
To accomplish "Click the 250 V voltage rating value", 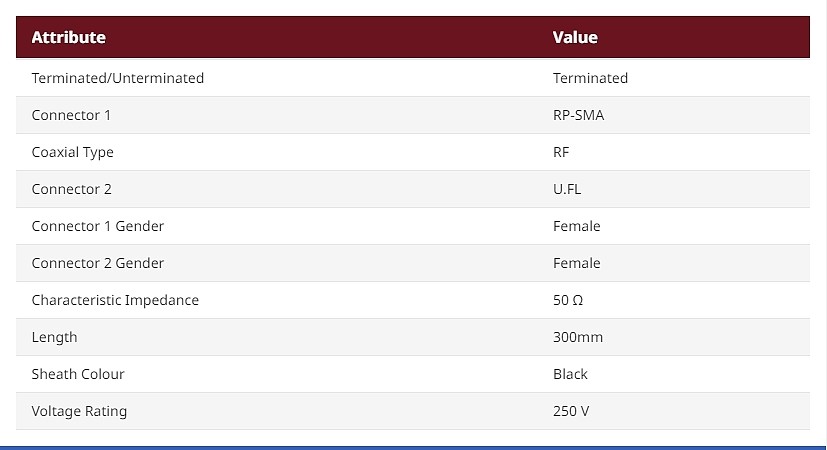I will [x=571, y=411].
